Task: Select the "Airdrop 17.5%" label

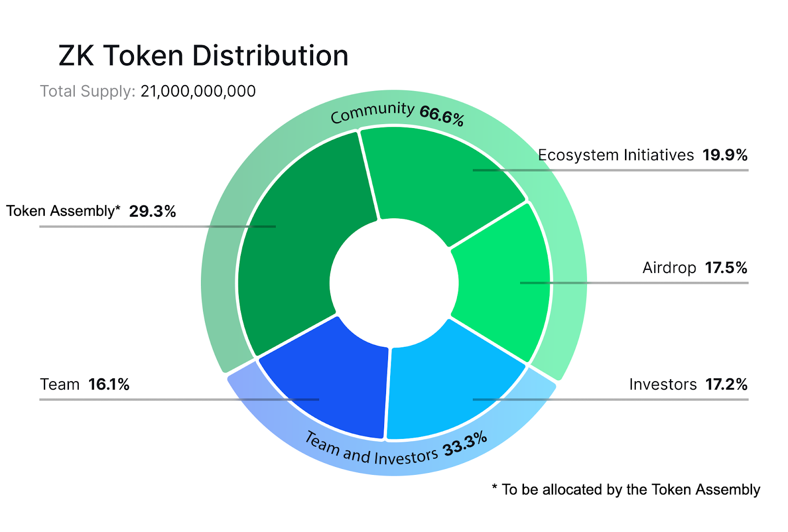Action: coord(694,268)
